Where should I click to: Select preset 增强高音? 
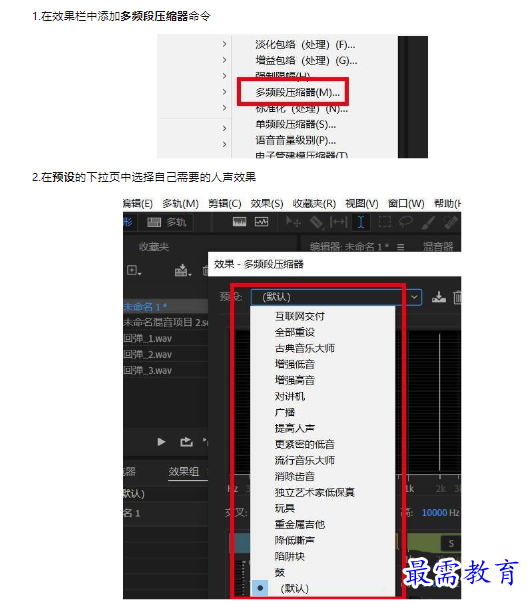click(295, 380)
